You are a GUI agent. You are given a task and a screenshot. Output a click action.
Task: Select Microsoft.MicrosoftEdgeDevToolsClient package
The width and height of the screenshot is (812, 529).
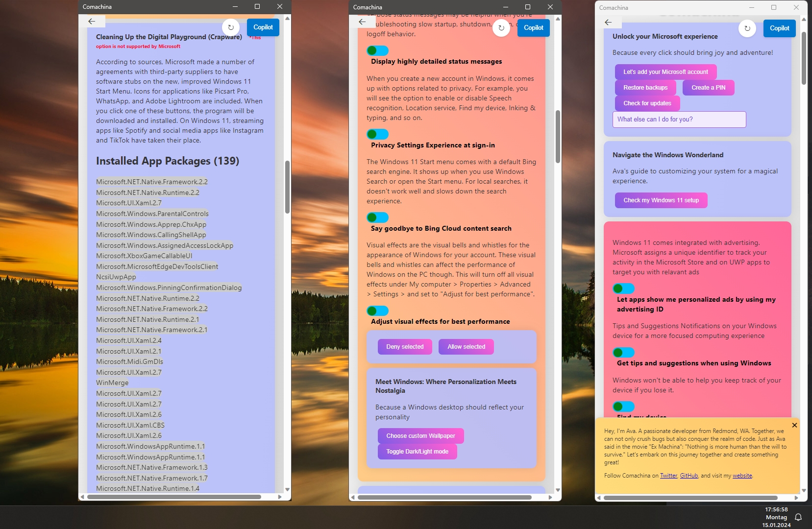tap(157, 266)
